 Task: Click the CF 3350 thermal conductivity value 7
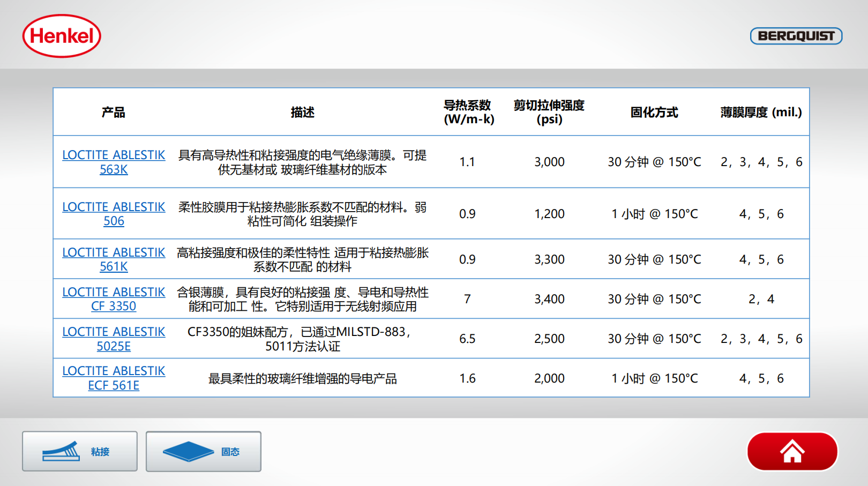467,299
